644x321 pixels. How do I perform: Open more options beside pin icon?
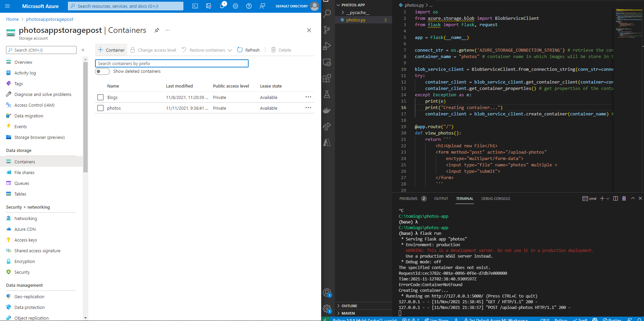click(168, 30)
